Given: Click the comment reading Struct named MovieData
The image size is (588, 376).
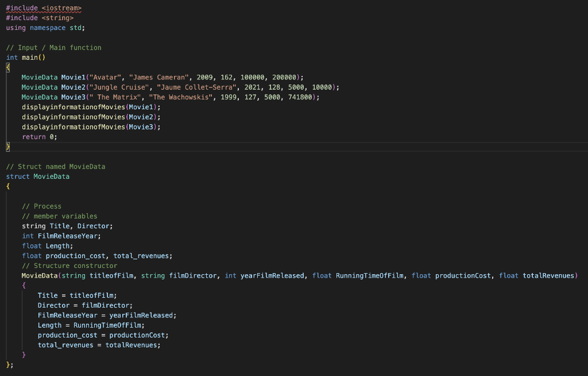Looking at the screenshot, I should click(55, 166).
